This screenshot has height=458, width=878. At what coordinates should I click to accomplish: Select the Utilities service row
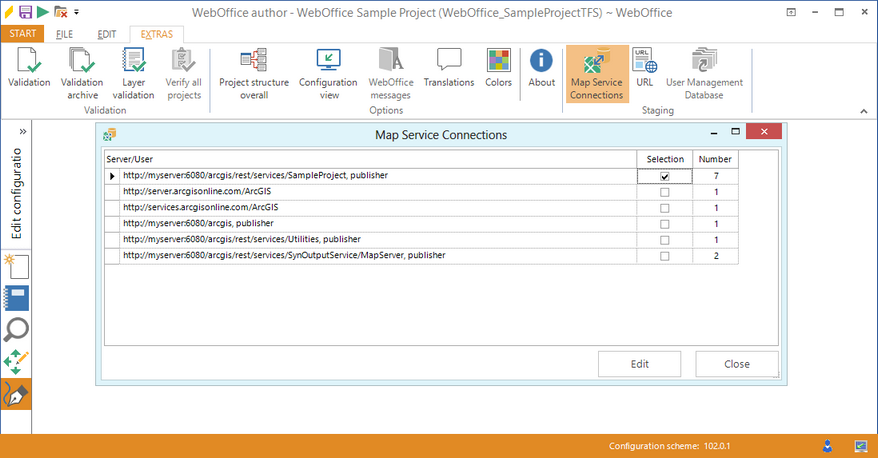tap(240, 240)
